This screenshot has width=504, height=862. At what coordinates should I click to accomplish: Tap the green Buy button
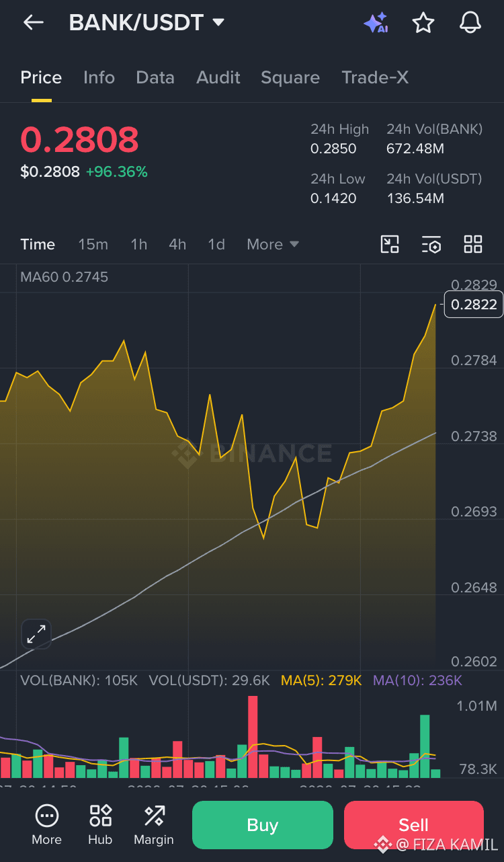tap(263, 825)
